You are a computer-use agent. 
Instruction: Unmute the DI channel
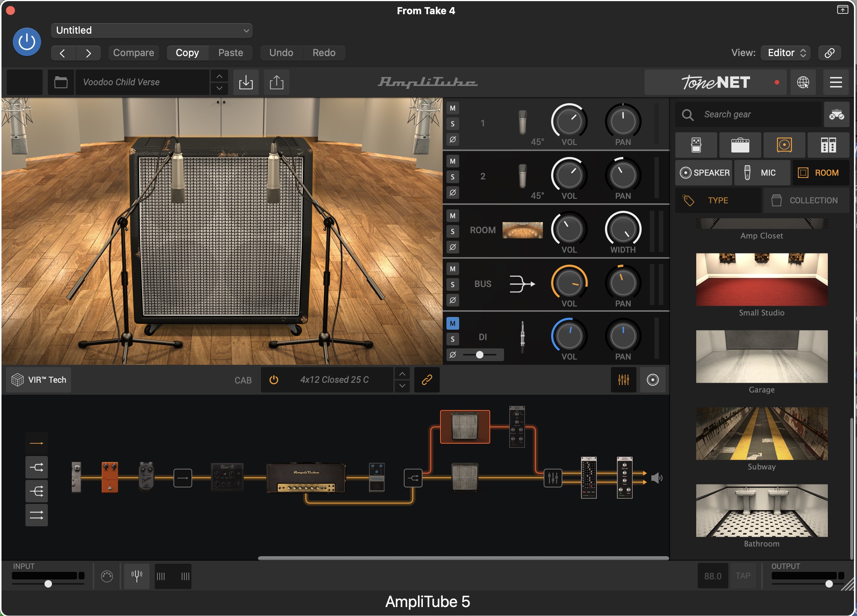[x=453, y=323]
